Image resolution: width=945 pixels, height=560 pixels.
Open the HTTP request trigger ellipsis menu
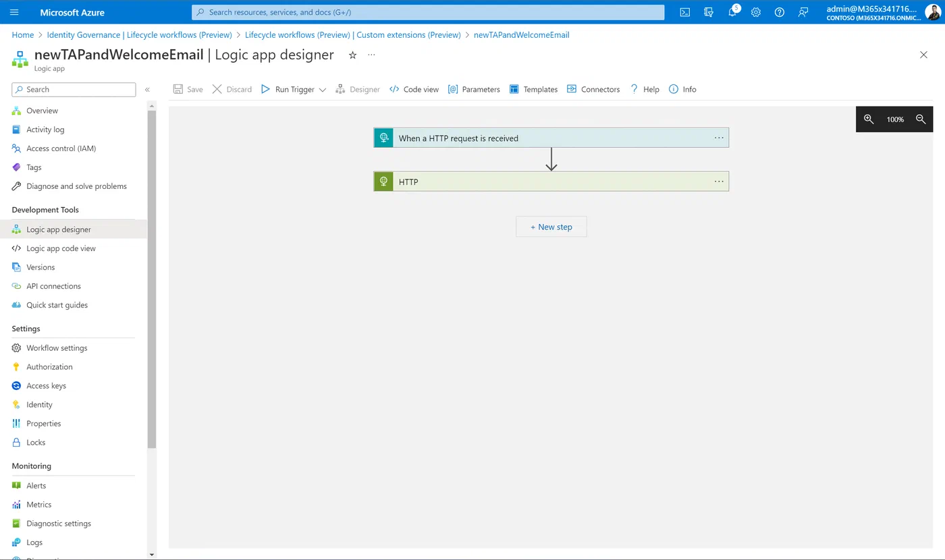pos(719,138)
